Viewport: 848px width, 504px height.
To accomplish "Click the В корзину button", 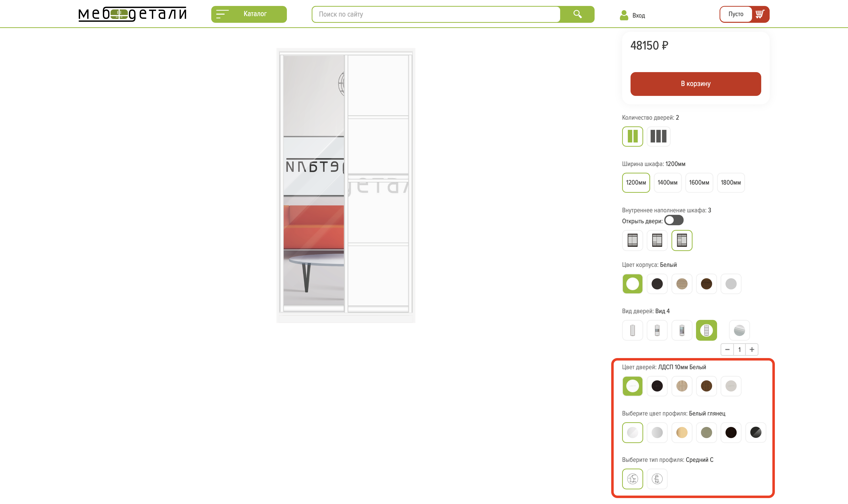I will point(696,84).
